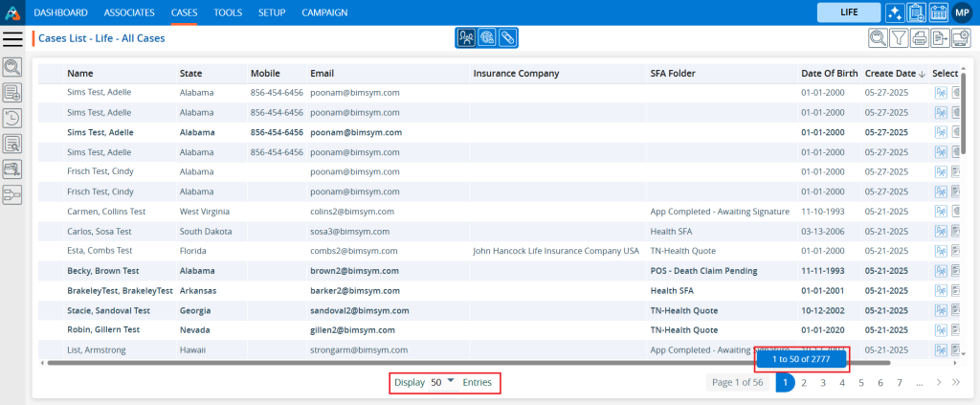Click the clipboard icon in top header
This screenshot has height=405, width=980.
point(916,12)
